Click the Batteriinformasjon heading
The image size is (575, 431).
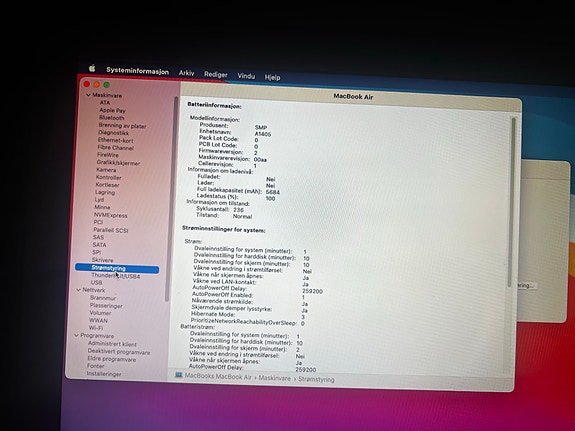(214, 105)
